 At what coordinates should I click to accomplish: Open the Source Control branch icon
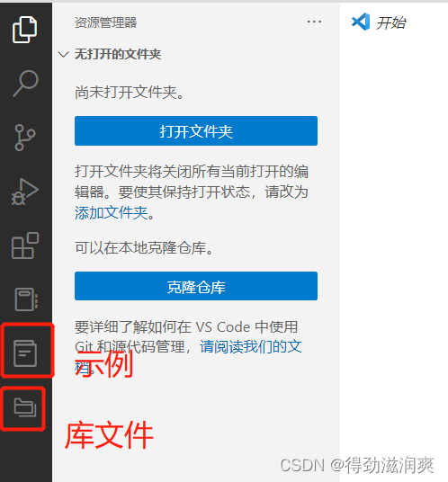coord(25,138)
